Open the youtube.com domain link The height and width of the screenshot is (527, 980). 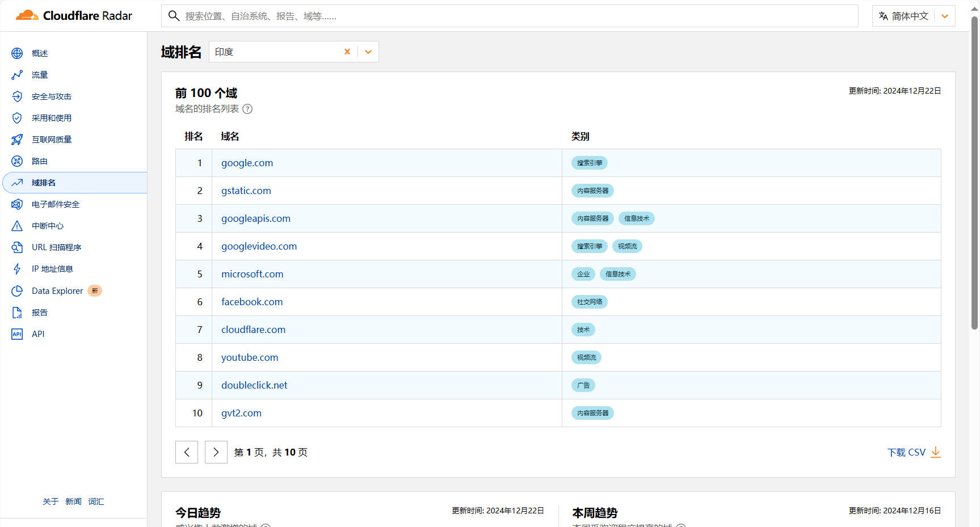250,357
